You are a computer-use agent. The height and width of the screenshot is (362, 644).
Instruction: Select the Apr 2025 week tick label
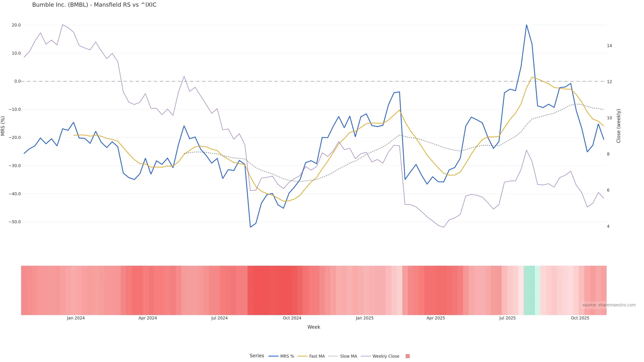coord(436,318)
